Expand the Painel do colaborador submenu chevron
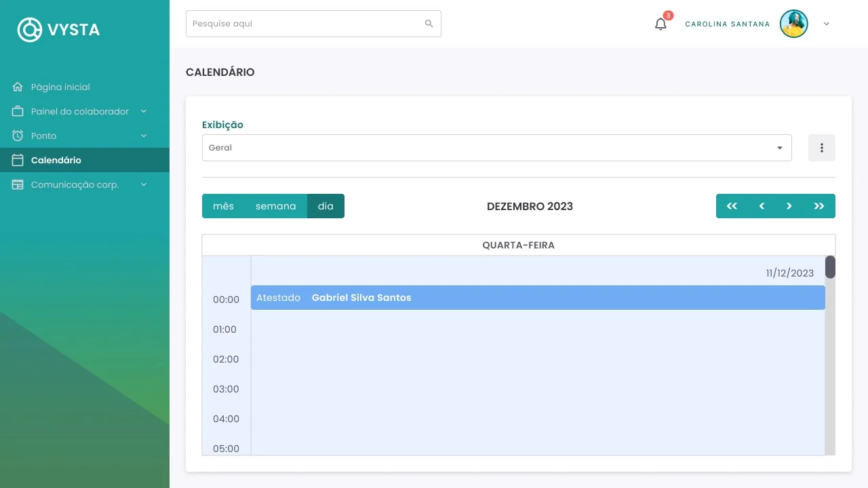Screen dimensions: 868x488 (144, 111)
